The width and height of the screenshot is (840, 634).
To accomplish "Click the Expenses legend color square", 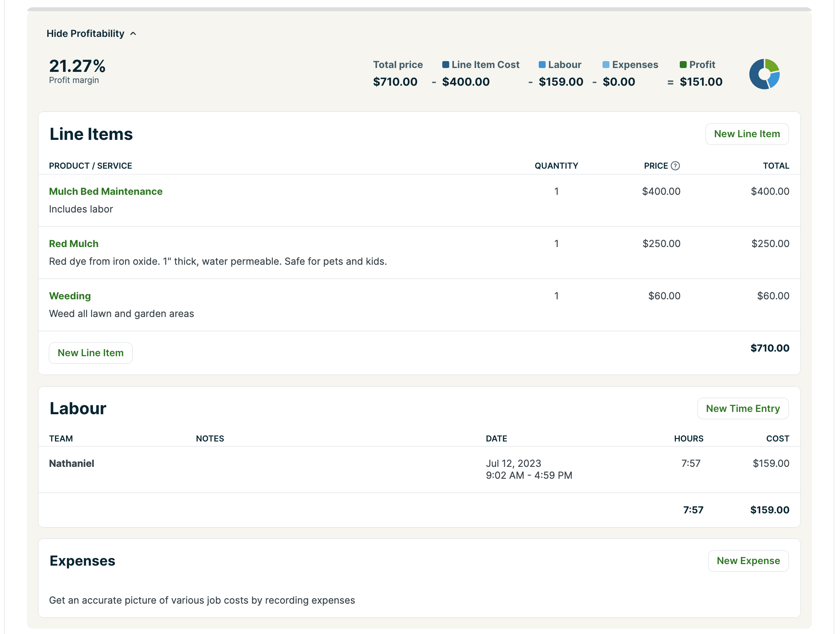I will (x=606, y=65).
